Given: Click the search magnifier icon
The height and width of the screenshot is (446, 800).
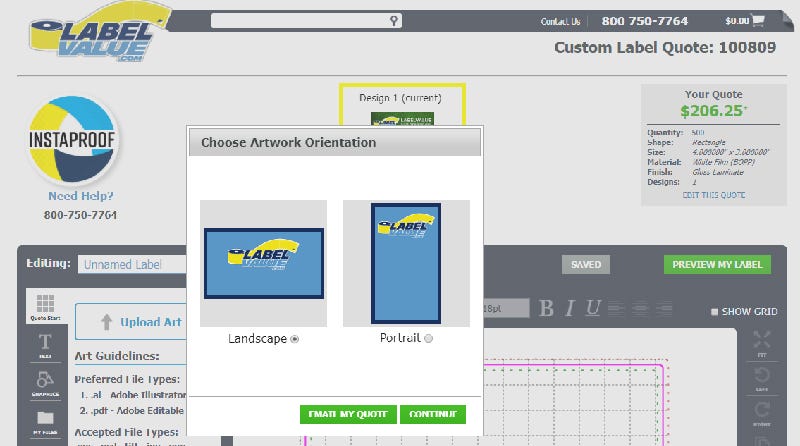Looking at the screenshot, I should (x=394, y=20).
